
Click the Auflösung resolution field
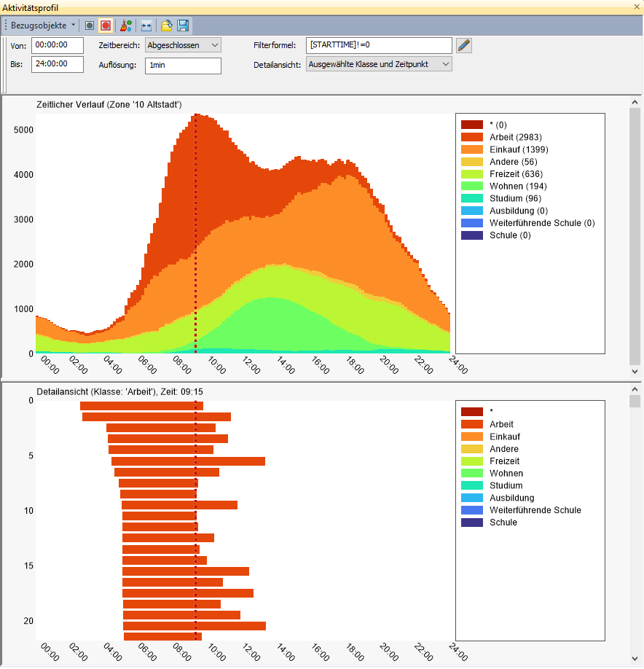(x=183, y=66)
